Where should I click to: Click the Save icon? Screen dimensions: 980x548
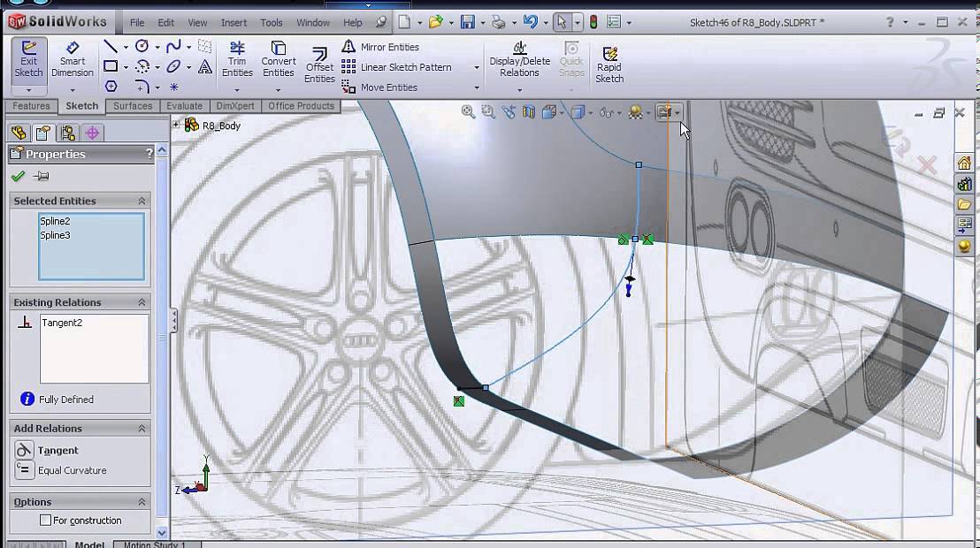pos(468,22)
